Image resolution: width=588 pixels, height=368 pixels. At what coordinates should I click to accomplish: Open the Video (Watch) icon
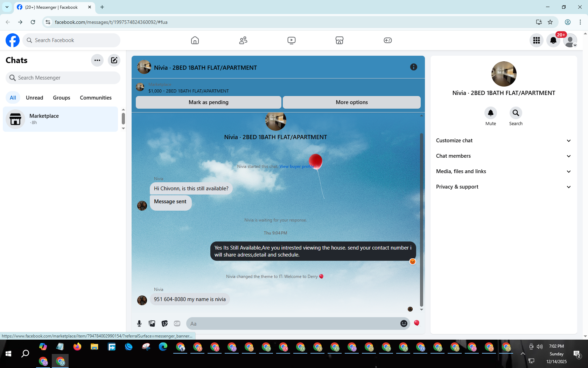tap(292, 40)
